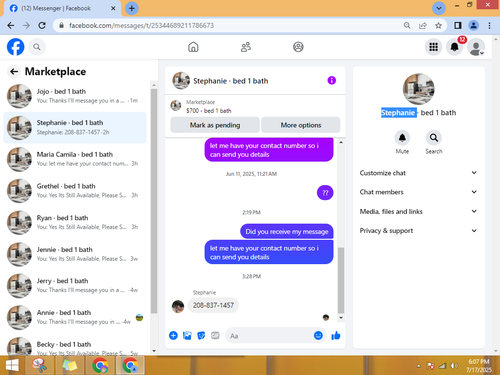Open the $700 bed 1 bath Marketplace listing
This screenshot has height=375, width=500.
point(208,106)
